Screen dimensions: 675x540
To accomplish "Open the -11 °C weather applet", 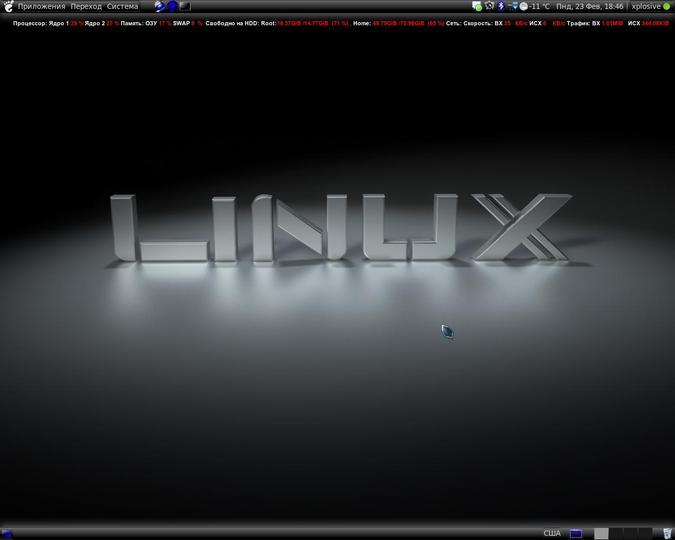I will (x=535, y=6).
